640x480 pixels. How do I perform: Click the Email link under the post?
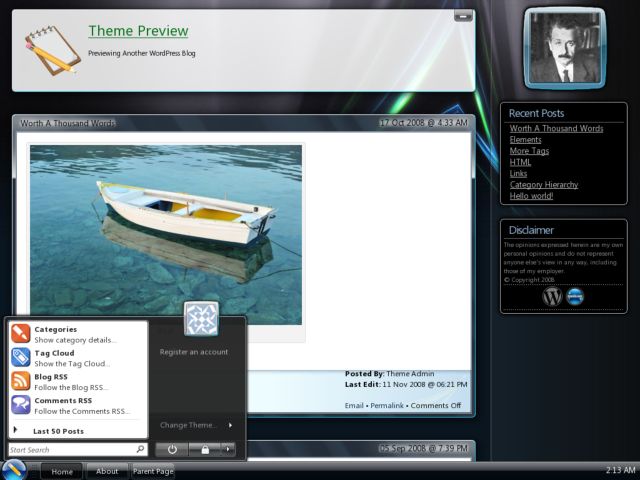click(354, 406)
